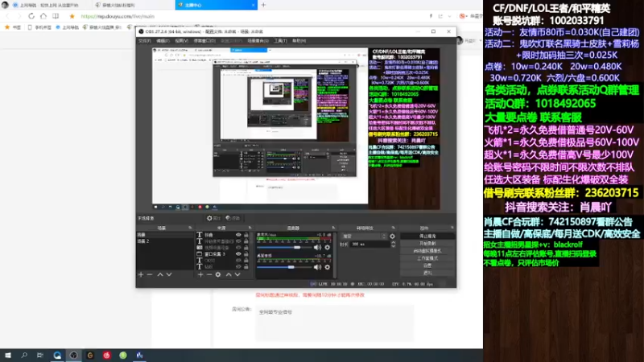The image size is (644, 362).
Task: Open OBS Help menu
Action: point(299,41)
